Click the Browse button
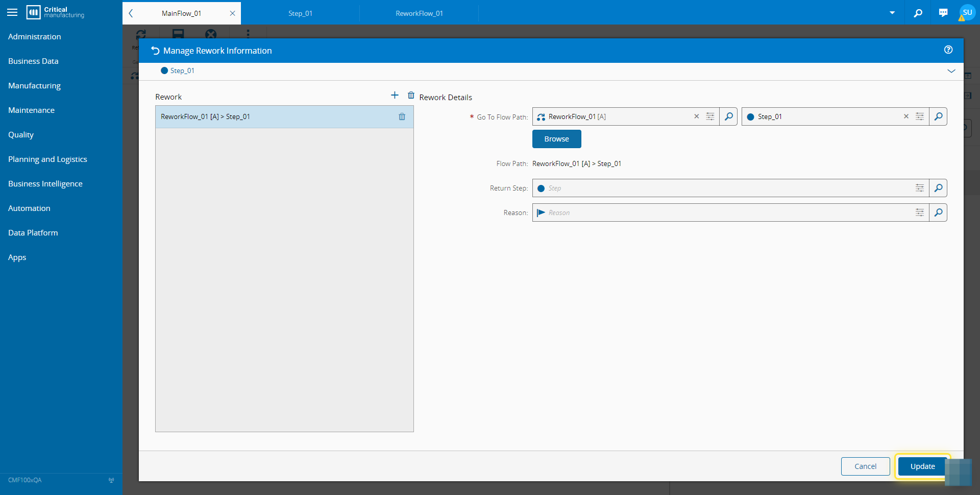Viewport: 980px width, 495px height. point(556,139)
